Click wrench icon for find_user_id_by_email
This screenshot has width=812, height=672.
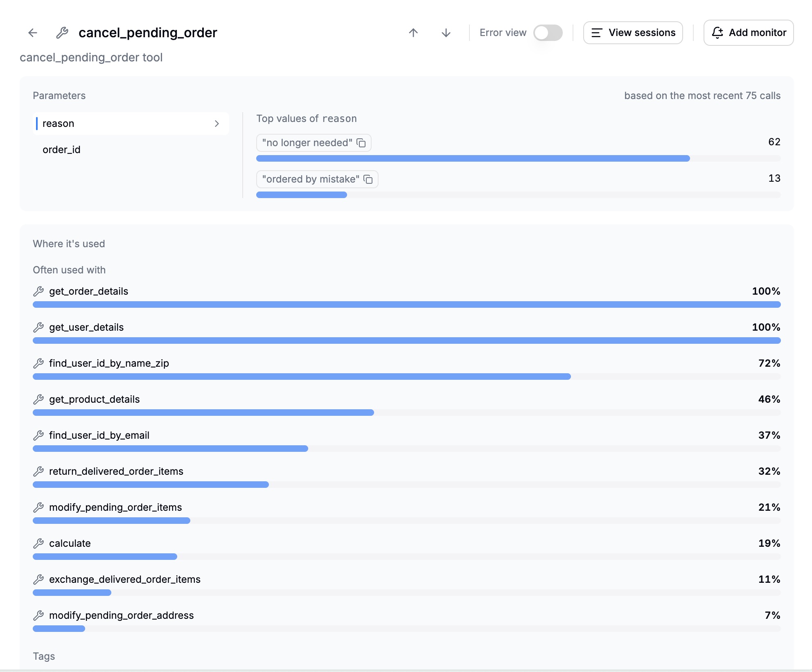coord(38,435)
